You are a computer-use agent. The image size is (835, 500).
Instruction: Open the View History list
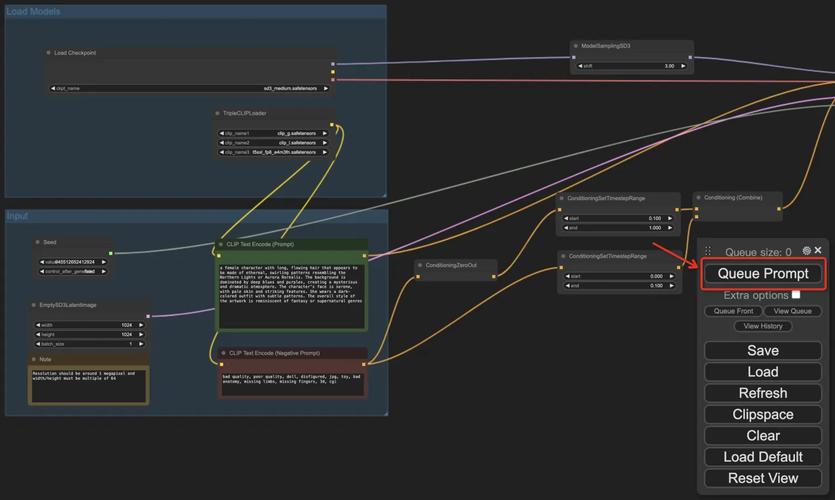coord(763,326)
